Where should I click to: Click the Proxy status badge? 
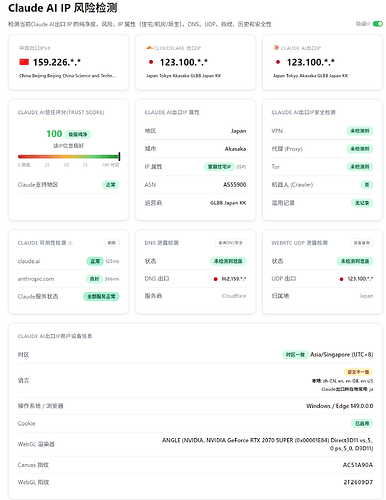point(360,149)
